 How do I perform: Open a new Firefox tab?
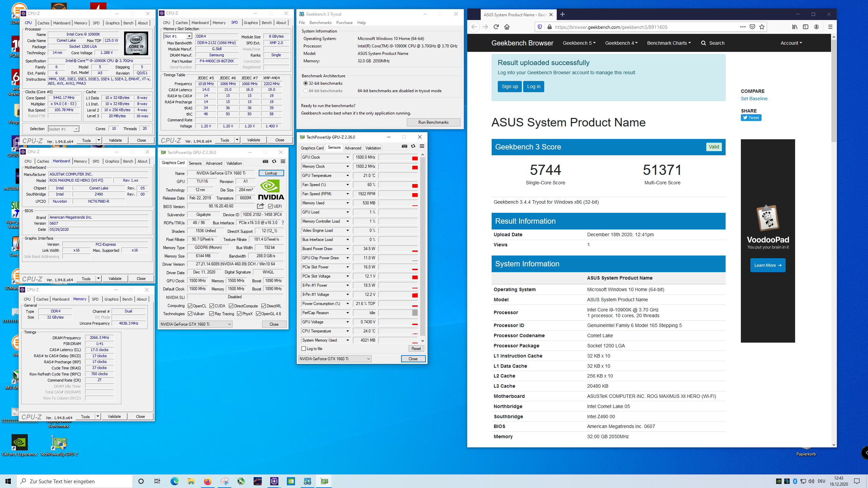[x=563, y=14]
